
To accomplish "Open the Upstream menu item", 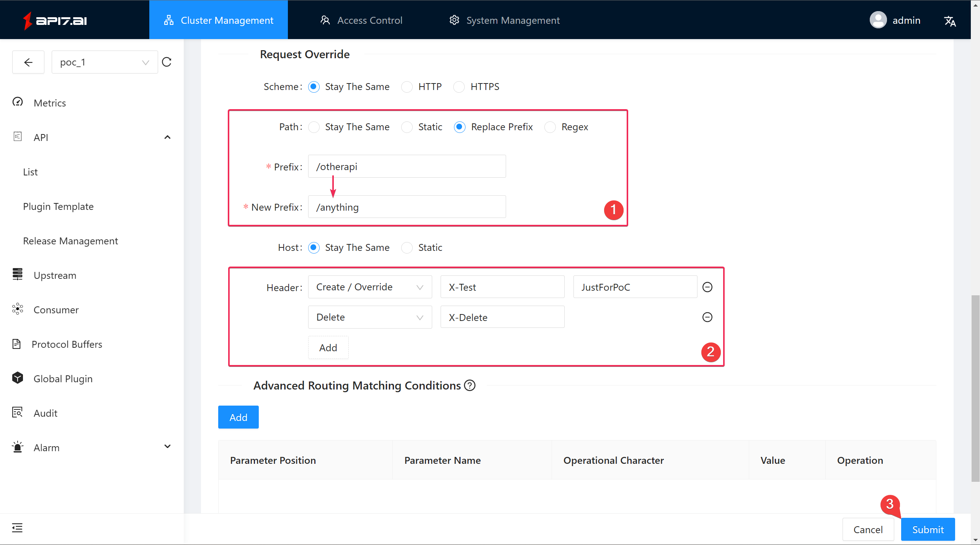I will pos(55,275).
